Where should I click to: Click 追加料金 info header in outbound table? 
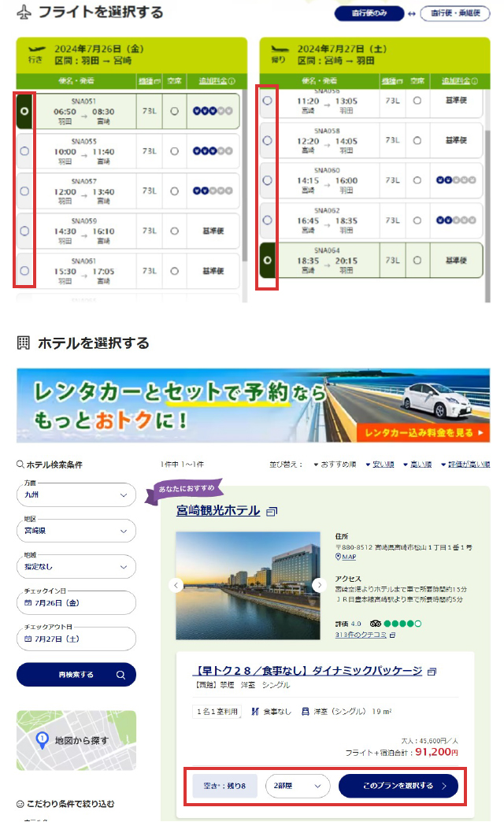(217, 81)
